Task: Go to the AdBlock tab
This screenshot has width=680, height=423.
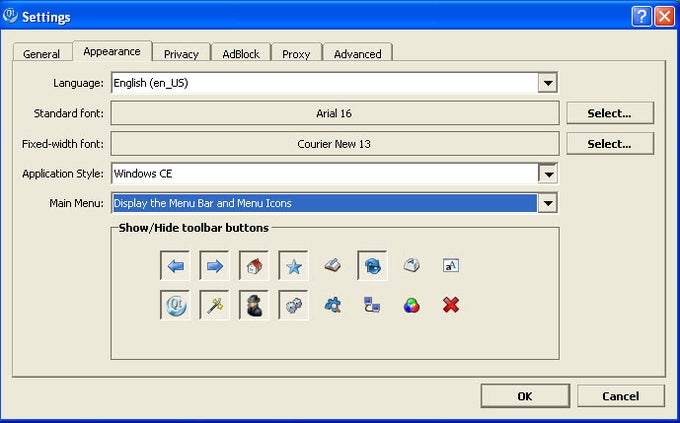Action: tap(241, 53)
